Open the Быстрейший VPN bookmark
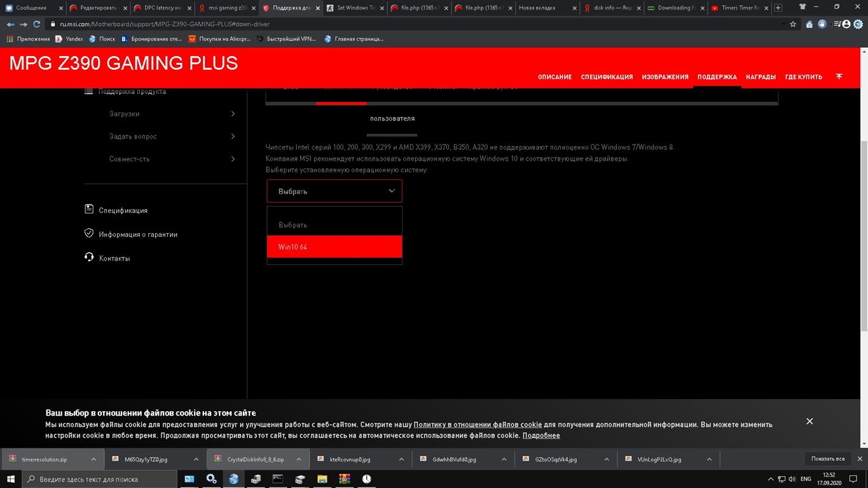 (286, 39)
